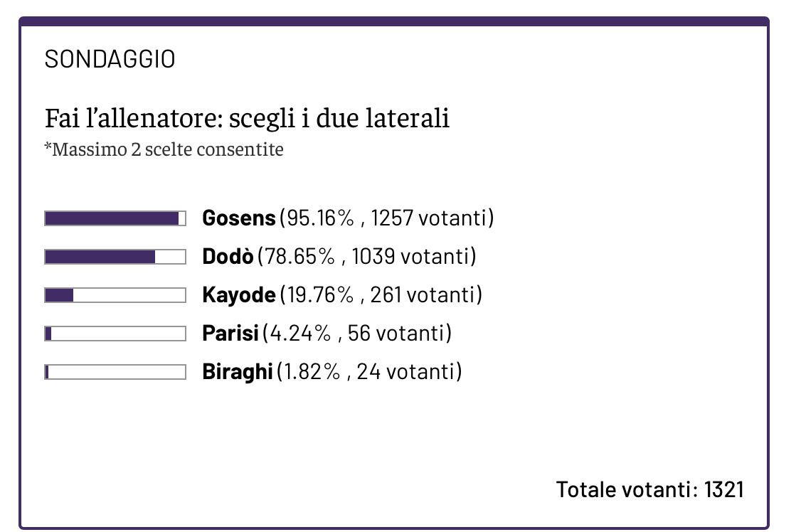Image resolution: width=801 pixels, height=532 pixels.
Task: Click the Massimo 2 scelte consentite note
Action: point(164,149)
